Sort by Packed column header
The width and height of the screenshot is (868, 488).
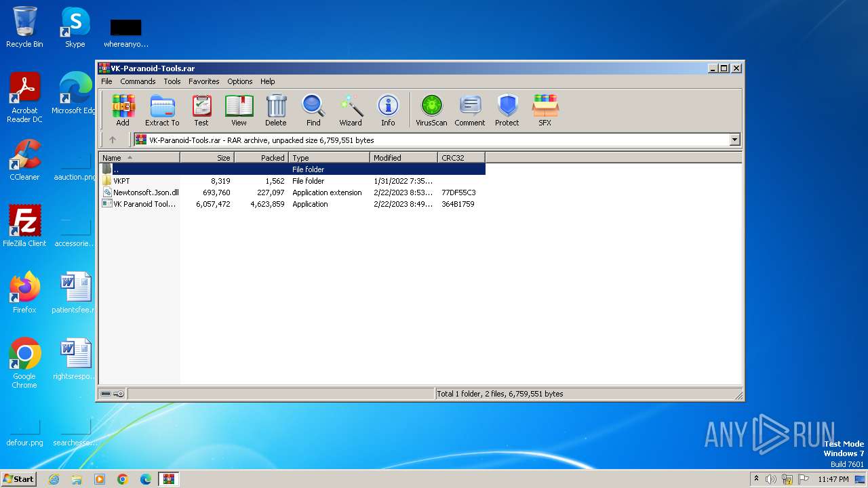[x=262, y=158]
